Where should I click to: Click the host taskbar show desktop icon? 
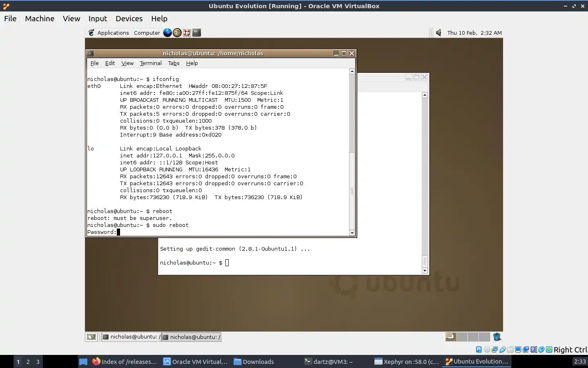click(x=83, y=361)
